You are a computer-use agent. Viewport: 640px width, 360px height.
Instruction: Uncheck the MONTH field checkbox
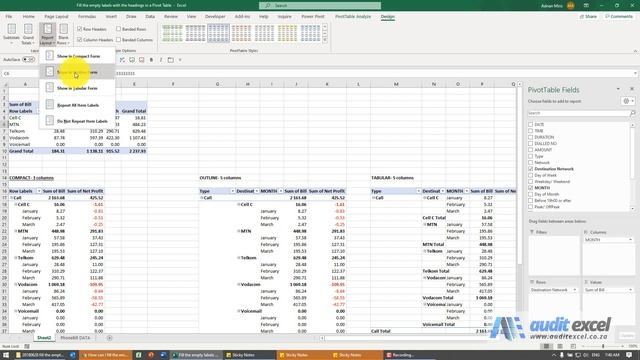coord(531,188)
